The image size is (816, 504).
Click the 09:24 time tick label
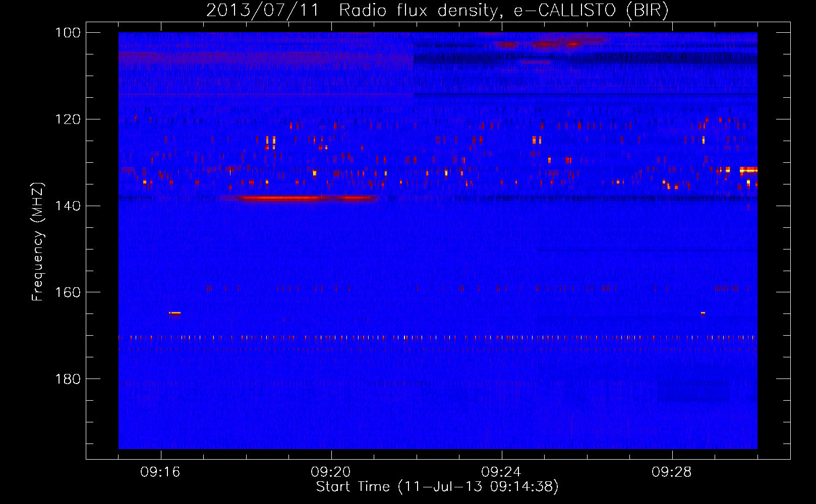point(501,472)
